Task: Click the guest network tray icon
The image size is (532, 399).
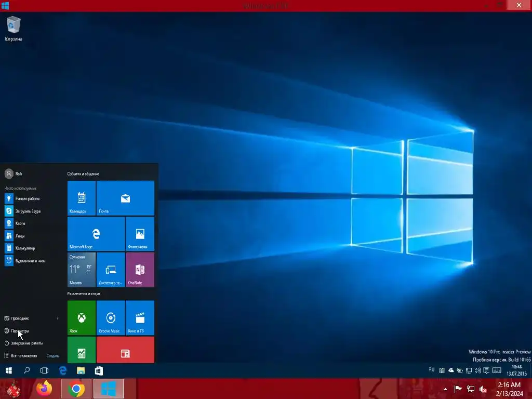Action: pyautogui.click(x=469, y=370)
